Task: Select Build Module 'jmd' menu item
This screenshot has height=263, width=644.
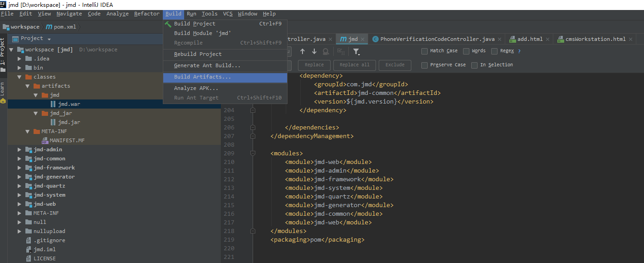Action: [x=225, y=33]
